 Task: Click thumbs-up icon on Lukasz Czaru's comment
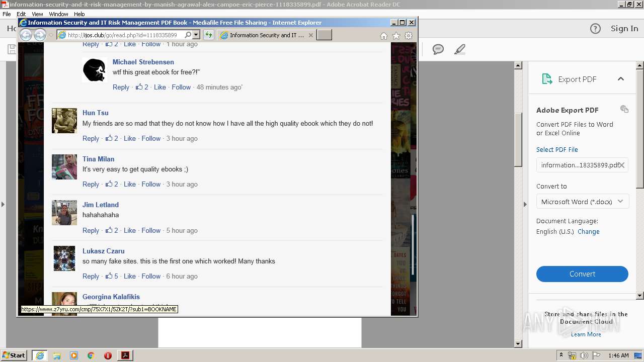tap(109, 276)
